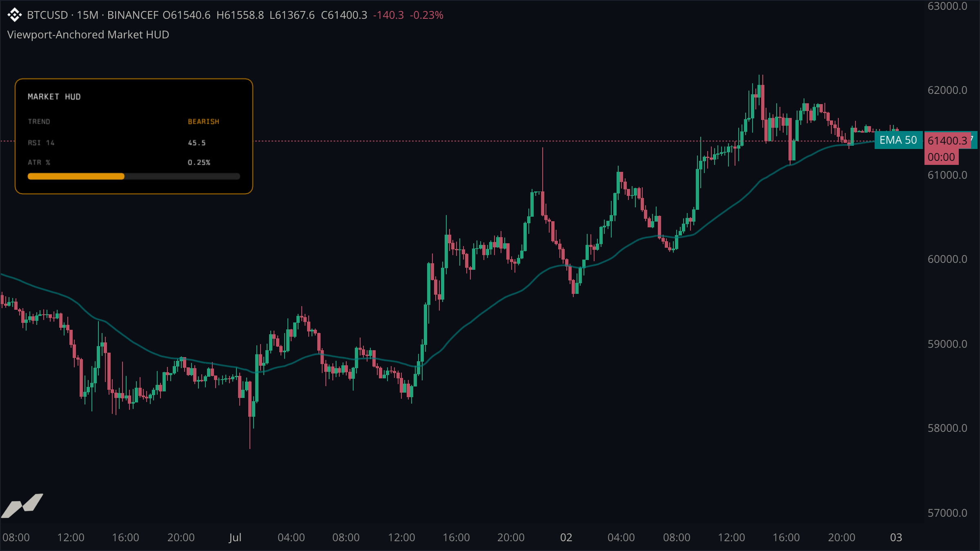Viewport: 980px width, 551px height.
Task: Click the Binance exchange logo icon
Action: [x=15, y=15]
